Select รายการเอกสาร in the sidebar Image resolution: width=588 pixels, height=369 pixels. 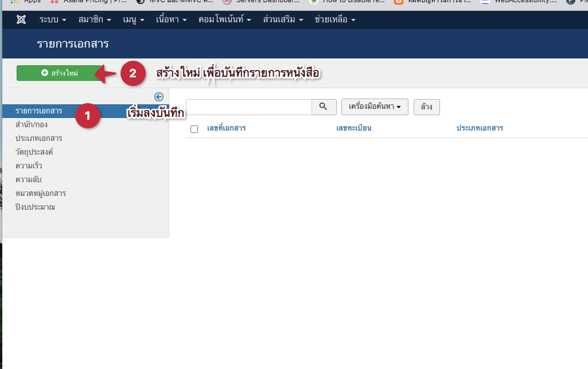tap(39, 111)
